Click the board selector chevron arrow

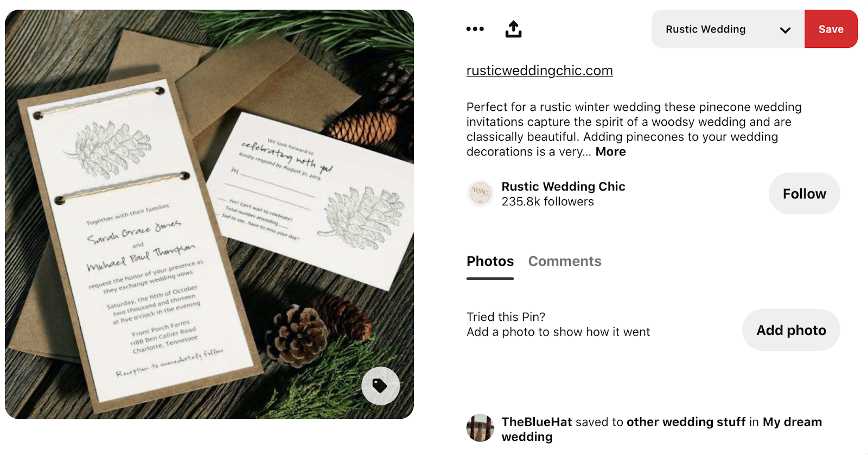click(x=785, y=30)
